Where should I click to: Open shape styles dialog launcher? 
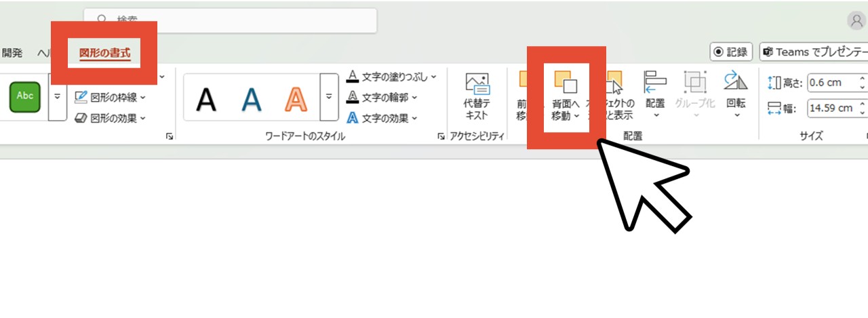tap(170, 136)
